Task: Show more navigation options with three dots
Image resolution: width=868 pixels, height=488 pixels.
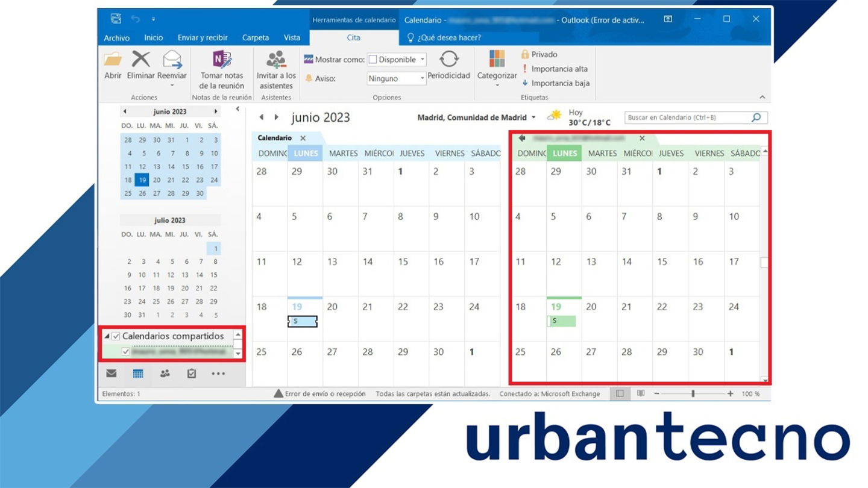Action: coord(218,374)
